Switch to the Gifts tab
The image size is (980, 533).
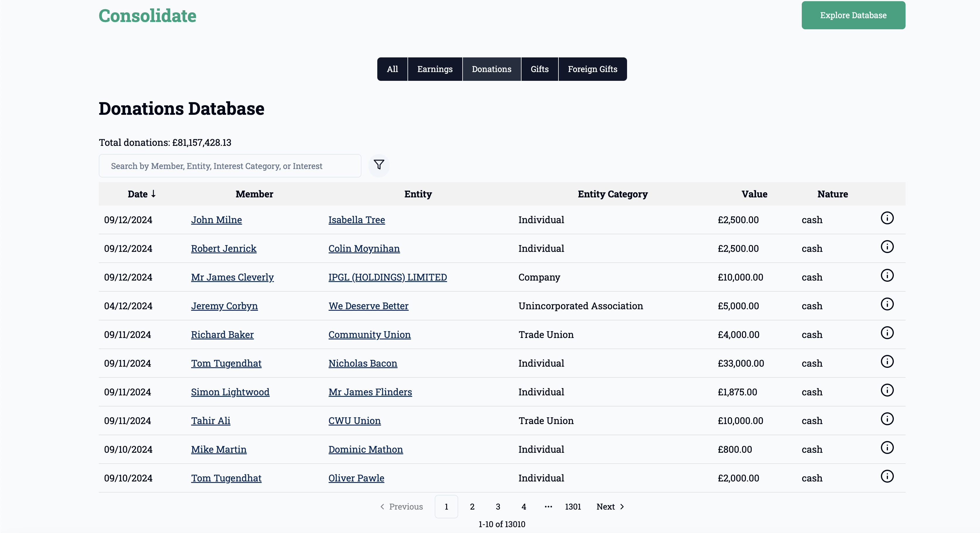pyautogui.click(x=539, y=69)
